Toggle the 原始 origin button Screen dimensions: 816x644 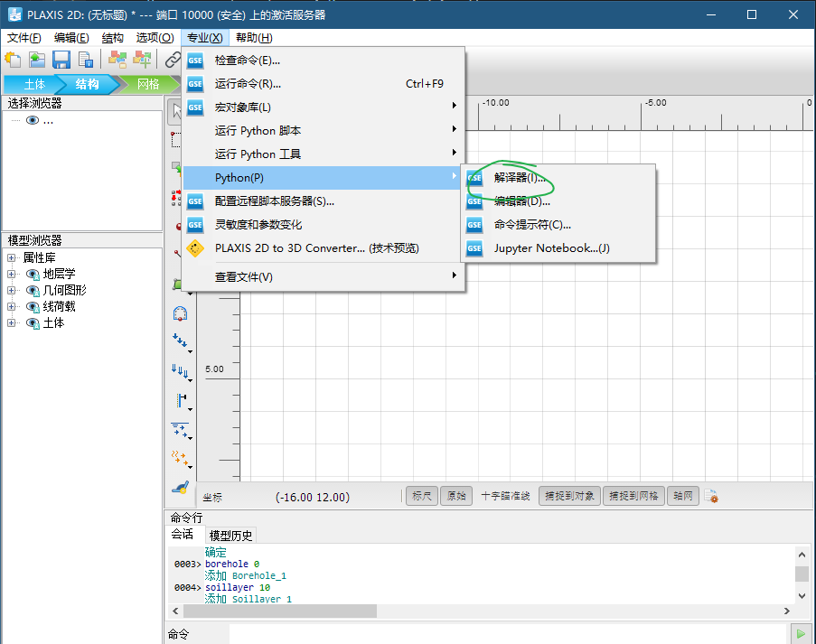click(456, 496)
